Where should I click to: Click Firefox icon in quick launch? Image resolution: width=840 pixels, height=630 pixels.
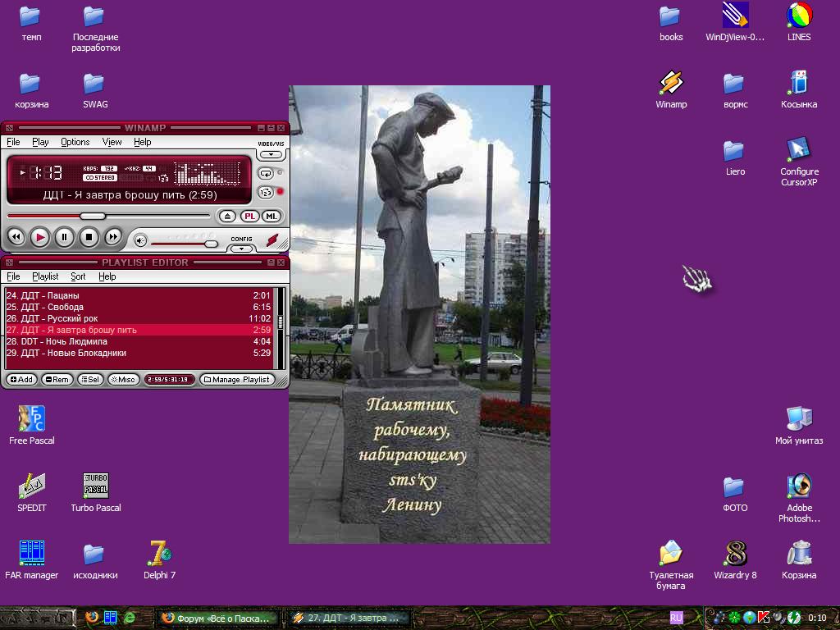click(92, 618)
